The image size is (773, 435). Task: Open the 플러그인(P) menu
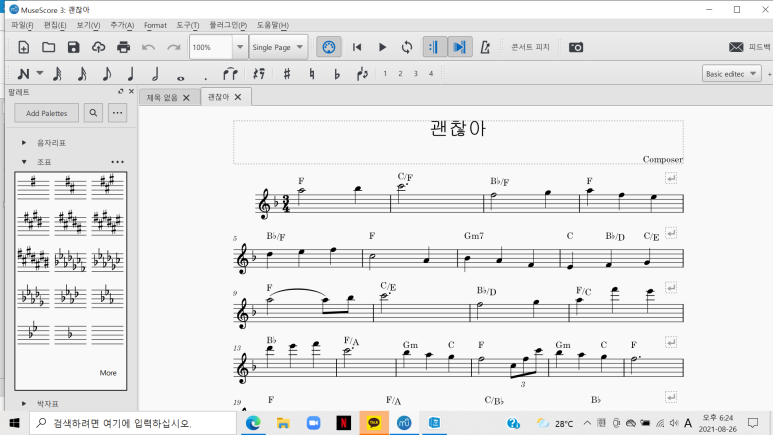coord(228,25)
